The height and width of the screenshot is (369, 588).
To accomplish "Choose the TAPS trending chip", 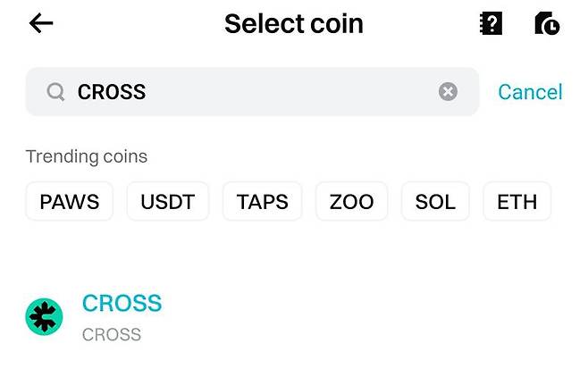I will pos(263,201).
